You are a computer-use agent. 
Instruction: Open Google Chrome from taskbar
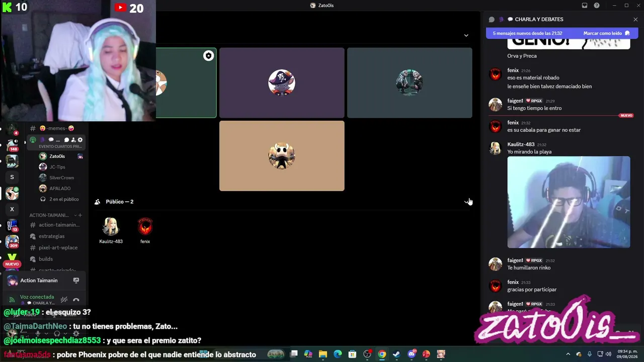pos(382,354)
